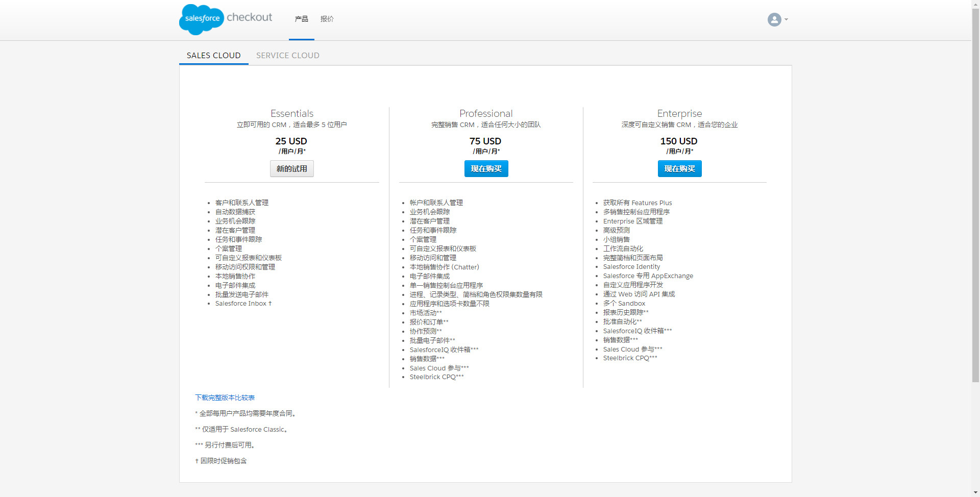Start the Essentials 新的试用 trial button
This screenshot has width=980, height=497.
(292, 169)
